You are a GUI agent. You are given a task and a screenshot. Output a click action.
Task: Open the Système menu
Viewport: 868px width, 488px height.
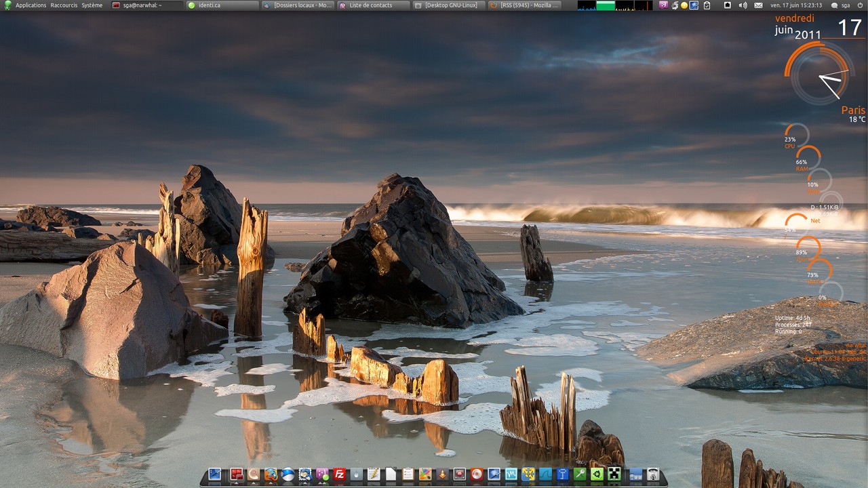pyautogui.click(x=92, y=5)
